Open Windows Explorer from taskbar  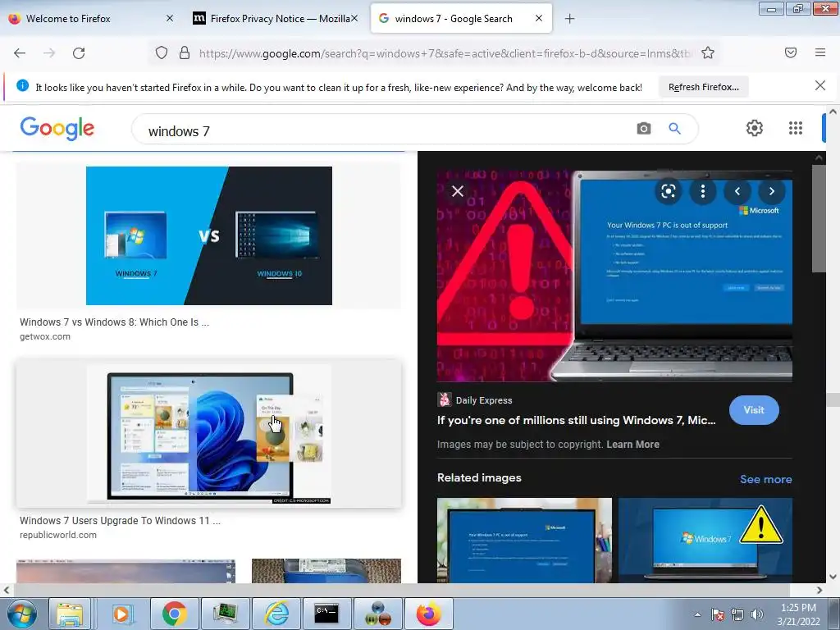pyautogui.click(x=71, y=614)
